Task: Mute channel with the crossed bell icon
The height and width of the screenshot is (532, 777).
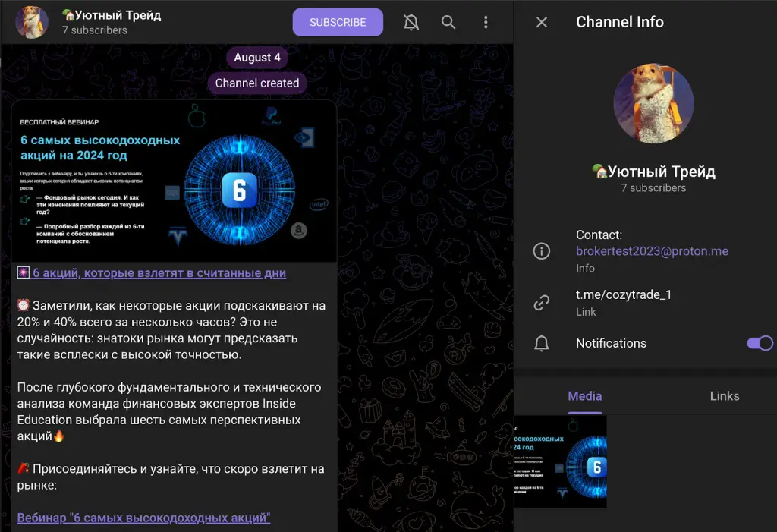Action: click(411, 22)
